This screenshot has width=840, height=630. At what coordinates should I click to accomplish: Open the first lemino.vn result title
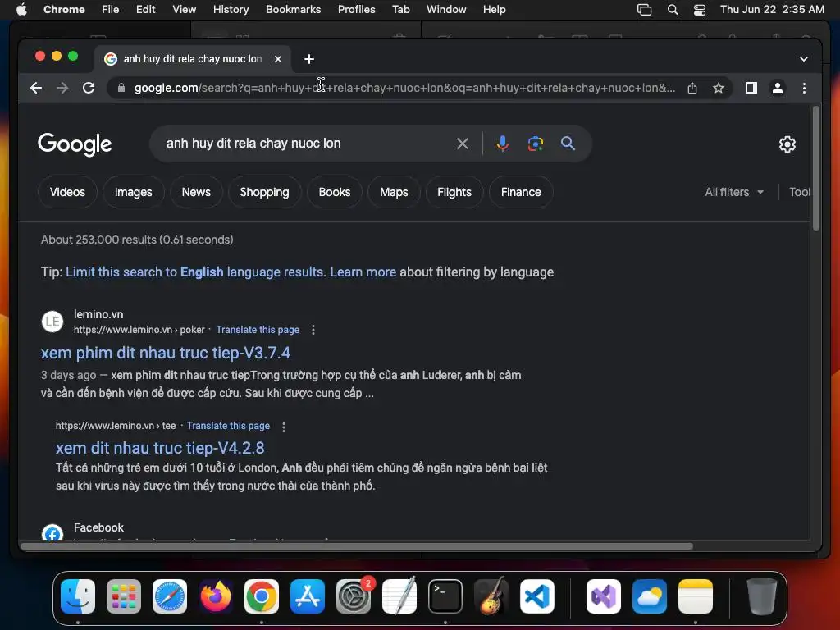click(x=166, y=353)
